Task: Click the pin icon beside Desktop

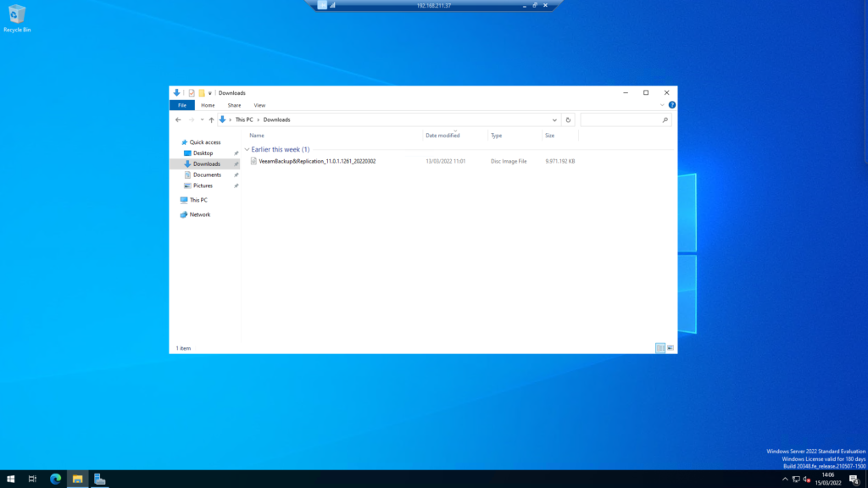Action: (x=236, y=153)
